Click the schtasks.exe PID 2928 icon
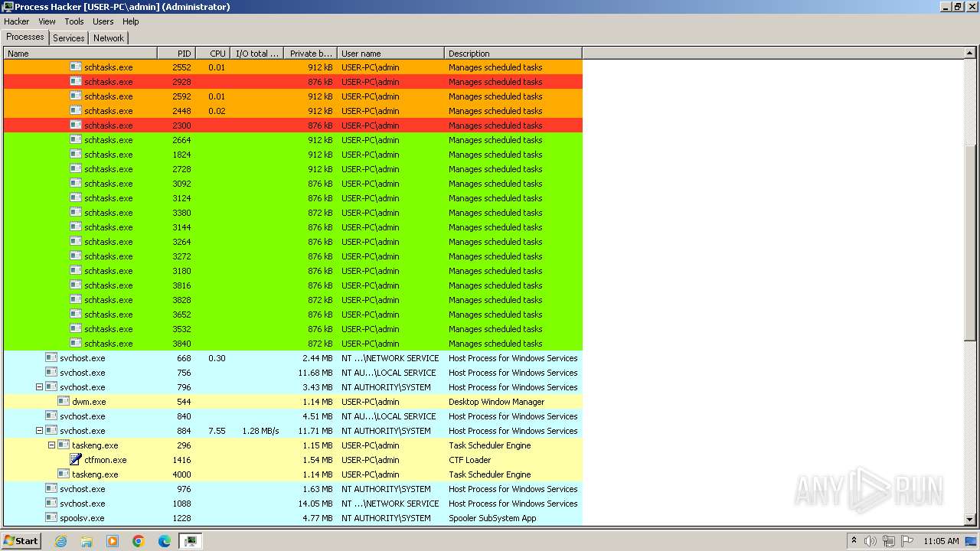 [76, 81]
